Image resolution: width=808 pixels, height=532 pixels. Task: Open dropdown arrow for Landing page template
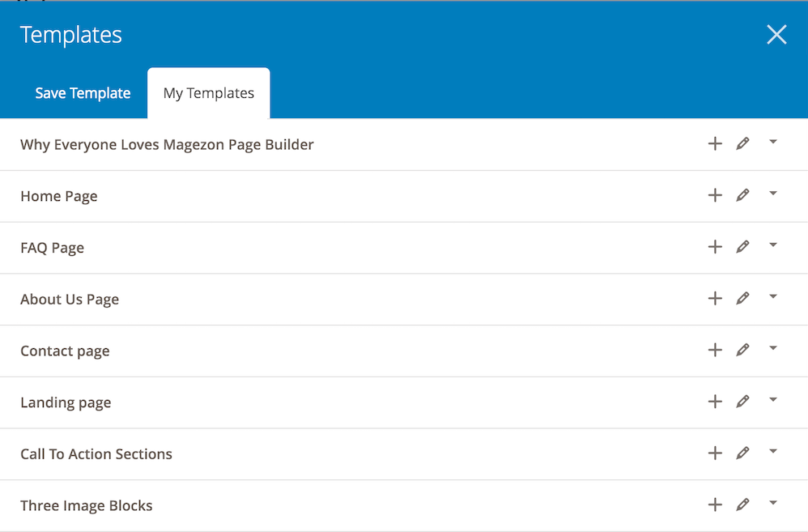[x=773, y=399]
